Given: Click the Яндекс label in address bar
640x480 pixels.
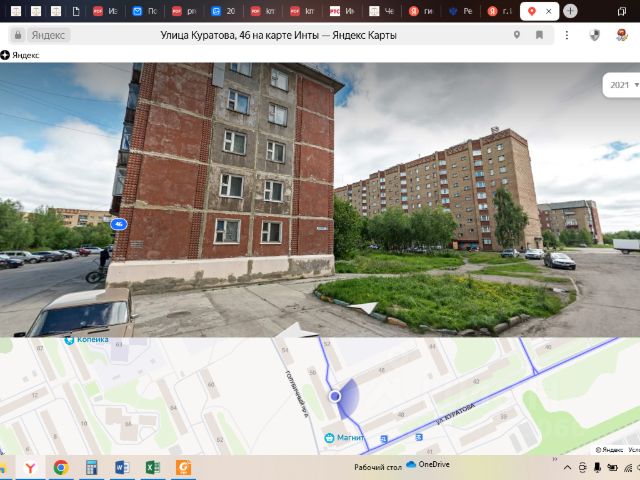Looking at the screenshot, I should (49, 35).
